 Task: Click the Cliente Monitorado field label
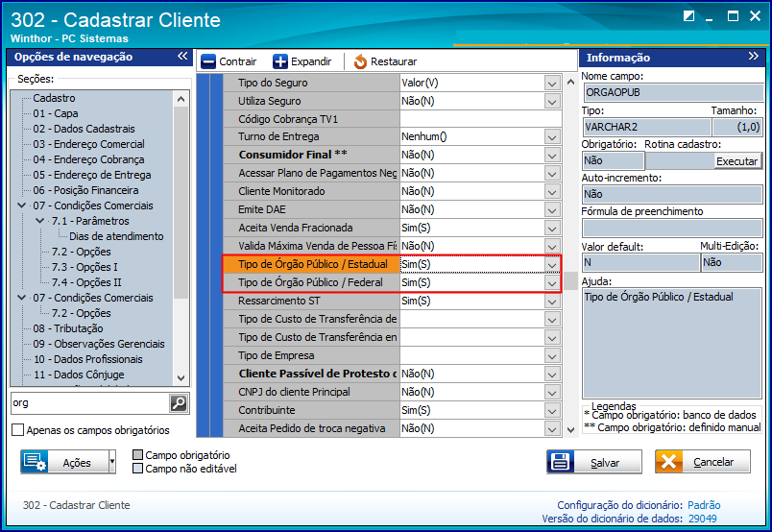281,191
